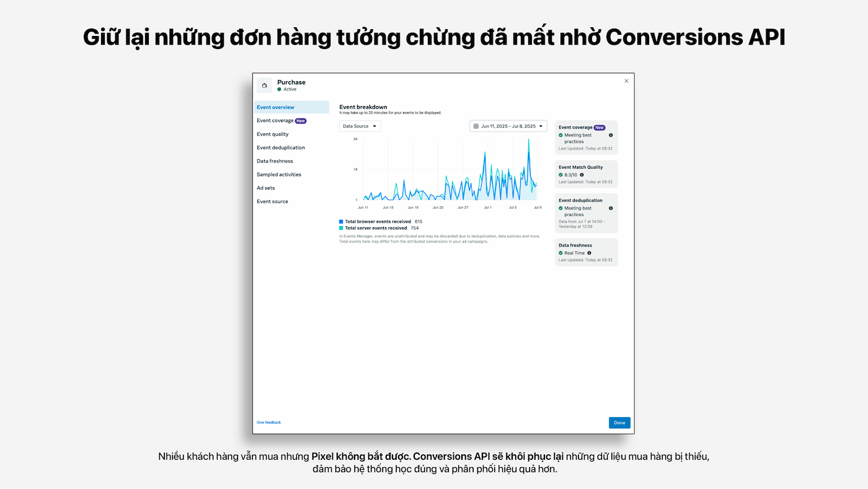Click the info icon in Event coverage card
Screen dimensions: 868x489
click(611, 135)
